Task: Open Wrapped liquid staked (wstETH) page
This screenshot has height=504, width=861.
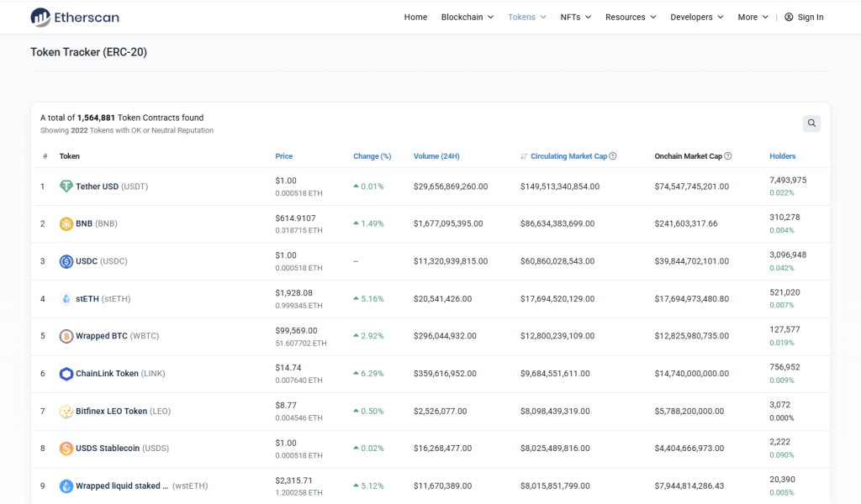Action: (x=141, y=486)
